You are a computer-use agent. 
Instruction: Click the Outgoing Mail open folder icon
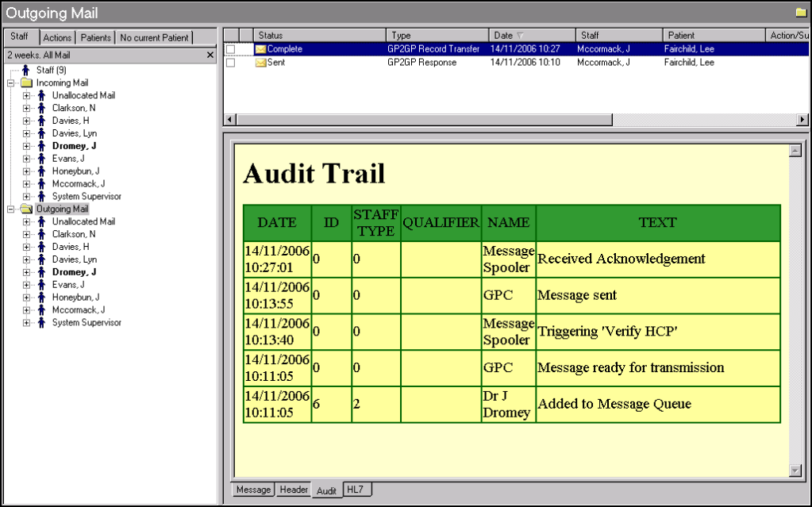click(x=26, y=209)
